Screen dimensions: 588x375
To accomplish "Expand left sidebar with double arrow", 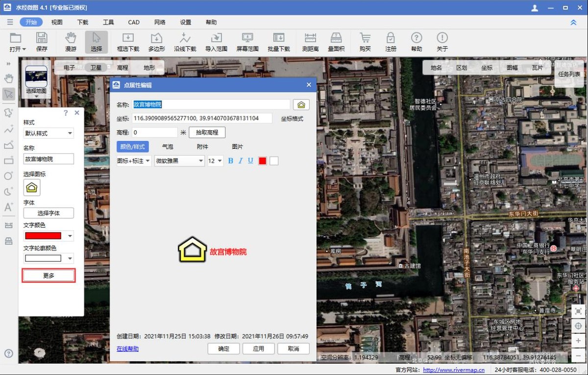I will pyautogui.click(x=9, y=64).
